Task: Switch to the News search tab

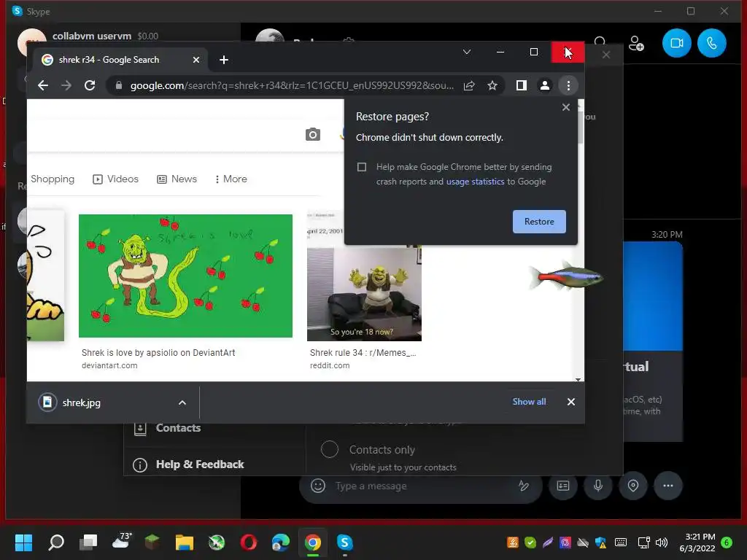Action: 177,179
